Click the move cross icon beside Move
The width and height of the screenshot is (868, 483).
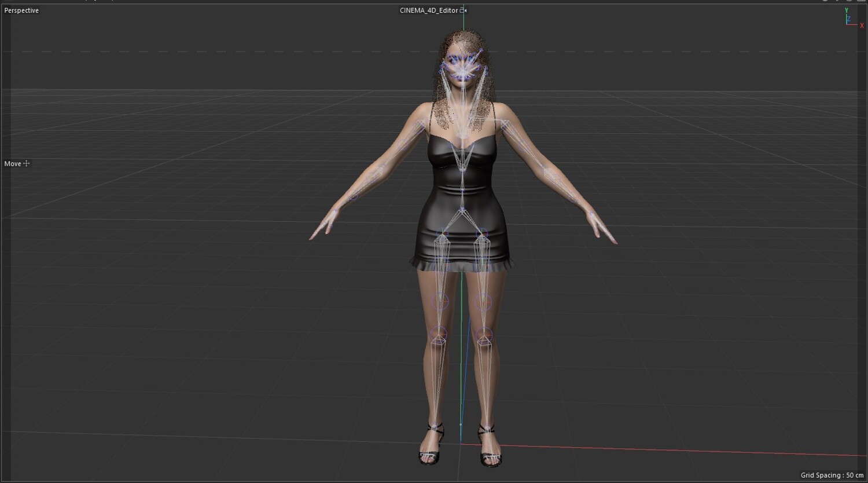pyautogui.click(x=26, y=164)
